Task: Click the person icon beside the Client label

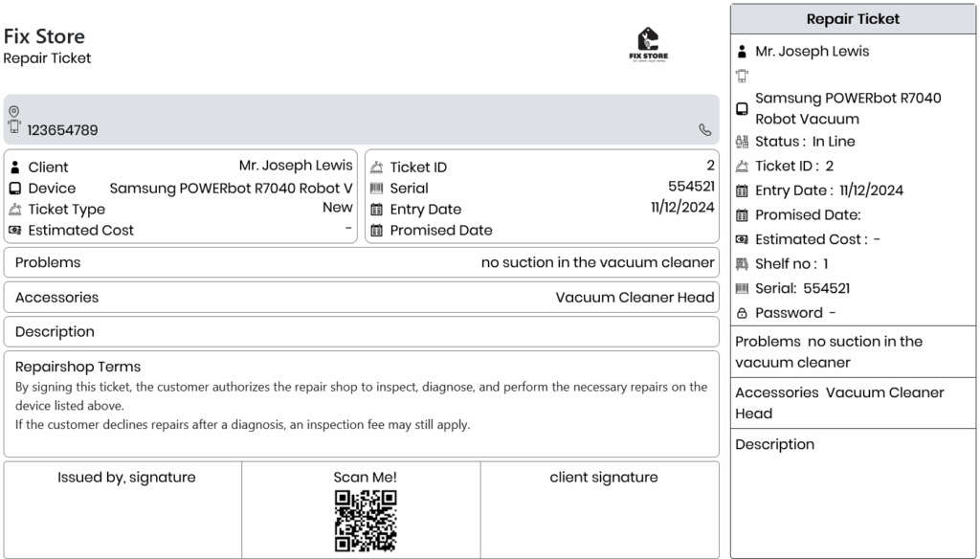Action: [x=15, y=167]
